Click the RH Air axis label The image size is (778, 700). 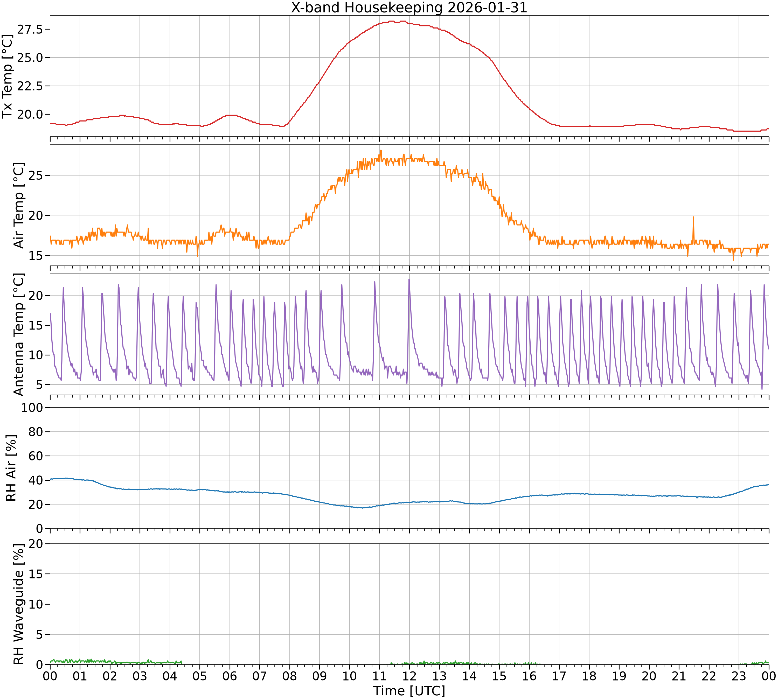[x=11, y=468]
